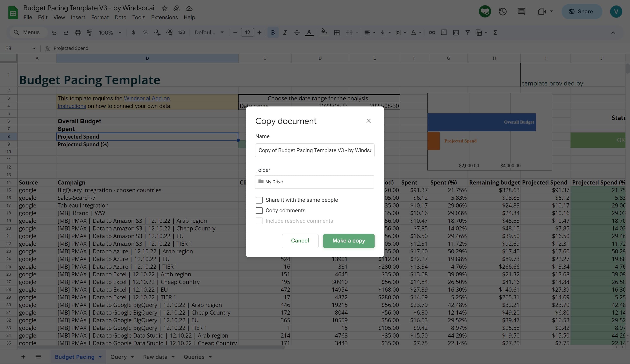This screenshot has height=364, width=630.
Task: Choose the My Drive folder field
Action: point(315,182)
